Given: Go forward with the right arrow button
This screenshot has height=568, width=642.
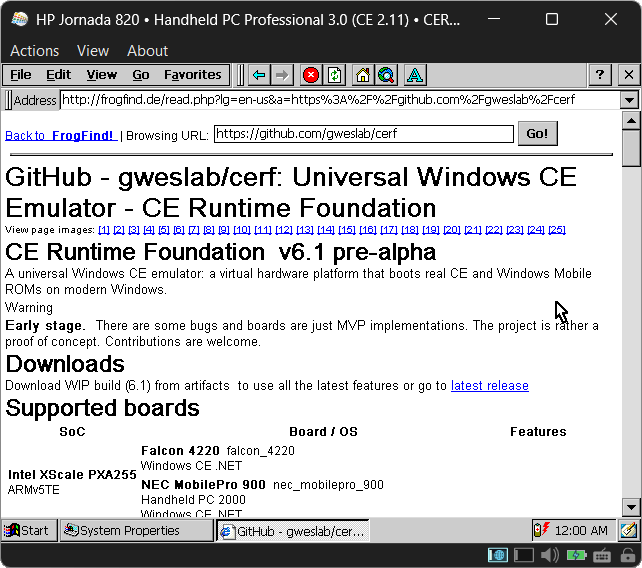Looking at the screenshot, I should [x=282, y=75].
